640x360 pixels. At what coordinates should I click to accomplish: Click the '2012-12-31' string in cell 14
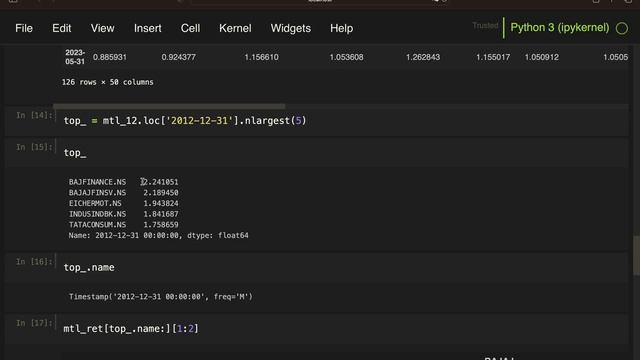click(199, 121)
